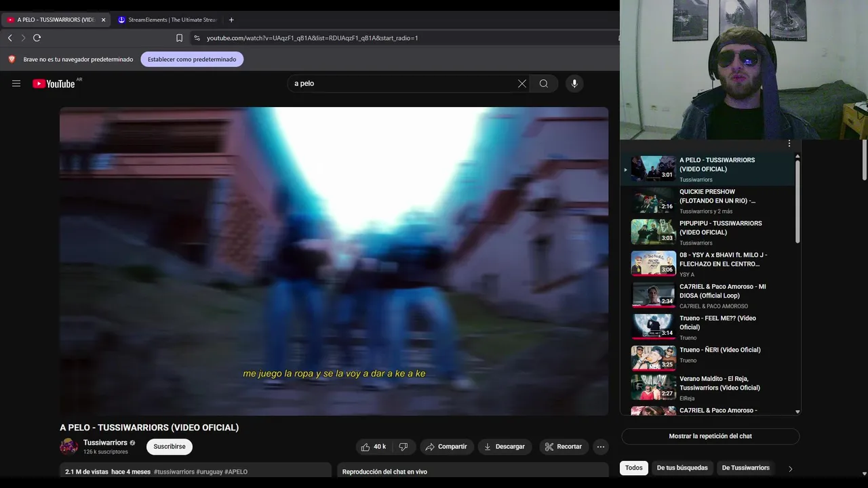
Task: Open YSY A x BHAVI FLECHAZO video thumbnail
Action: [654, 264]
